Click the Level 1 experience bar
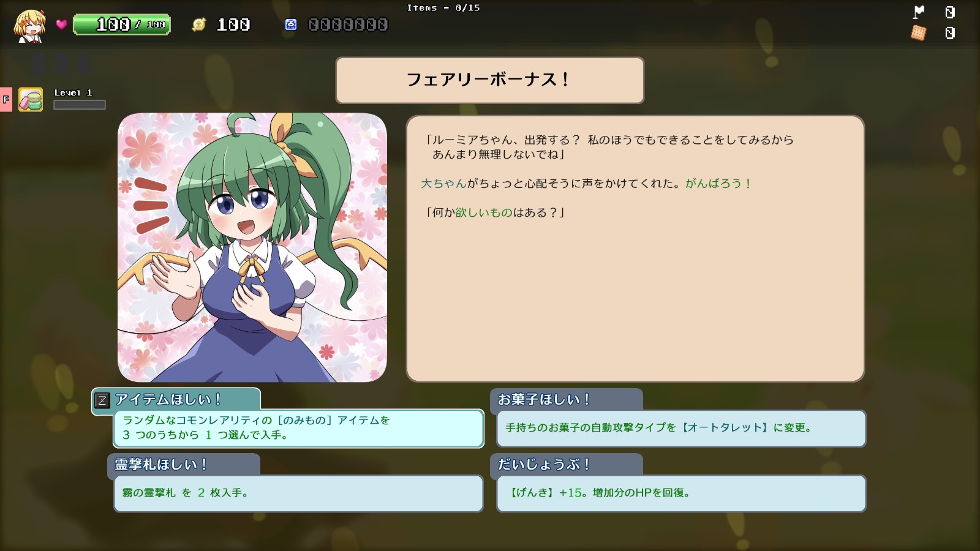The width and height of the screenshot is (980, 551). pos(80,105)
